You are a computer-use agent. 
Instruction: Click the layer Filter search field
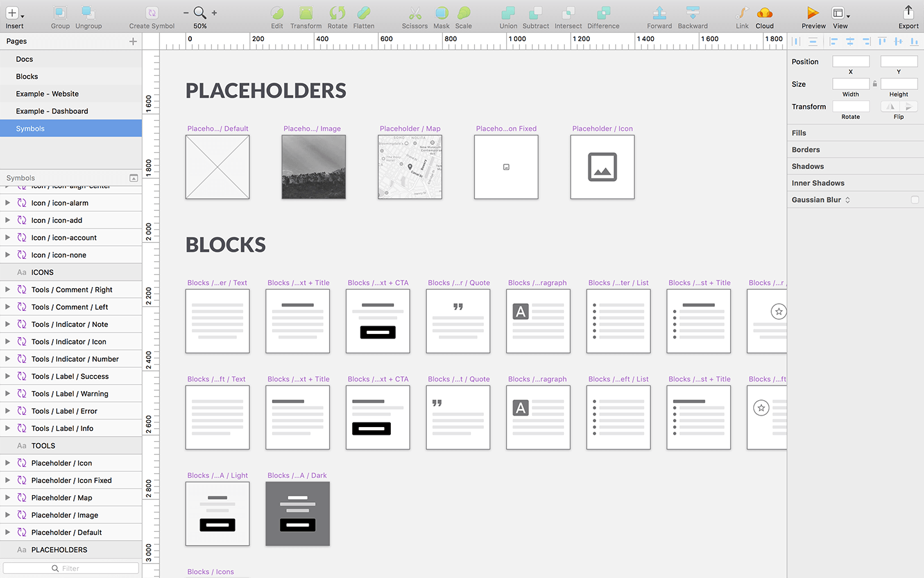(71, 568)
